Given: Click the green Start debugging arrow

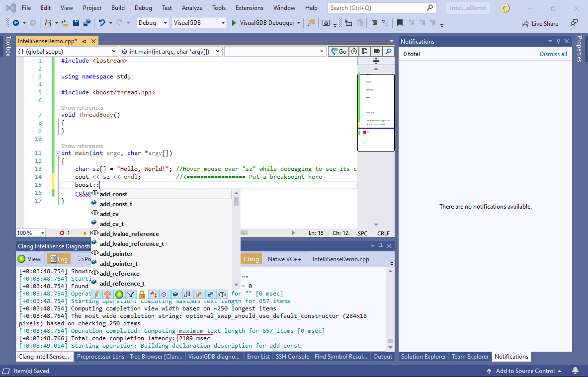Looking at the screenshot, I should pyautogui.click(x=234, y=23).
